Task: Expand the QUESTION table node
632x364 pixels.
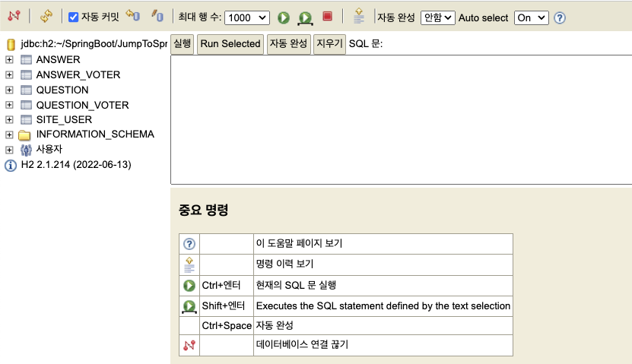Action: 9,90
